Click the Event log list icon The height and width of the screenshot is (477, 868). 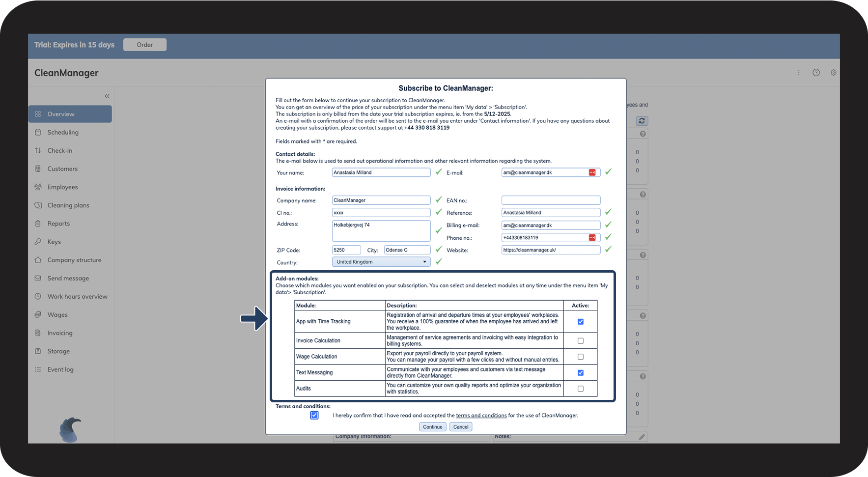tap(38, 369)
